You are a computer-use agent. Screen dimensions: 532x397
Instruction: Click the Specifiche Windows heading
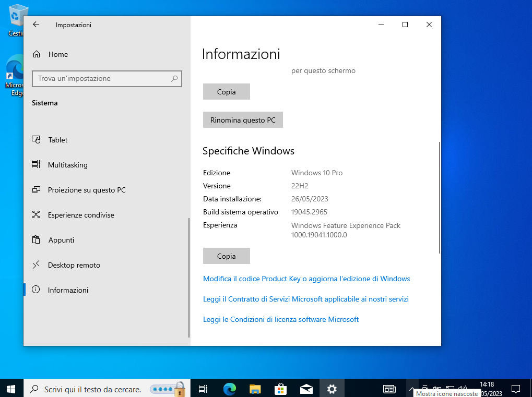(x=249, y=151)
